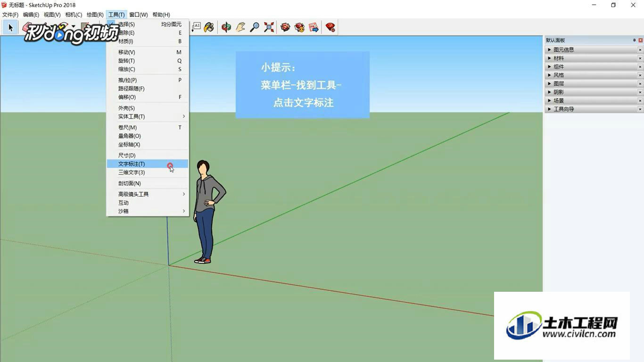The height and width of the screenshot is (362, 644).
Task: Choose 缩放(C) menu entry
Action: click(x=148, y=69)
